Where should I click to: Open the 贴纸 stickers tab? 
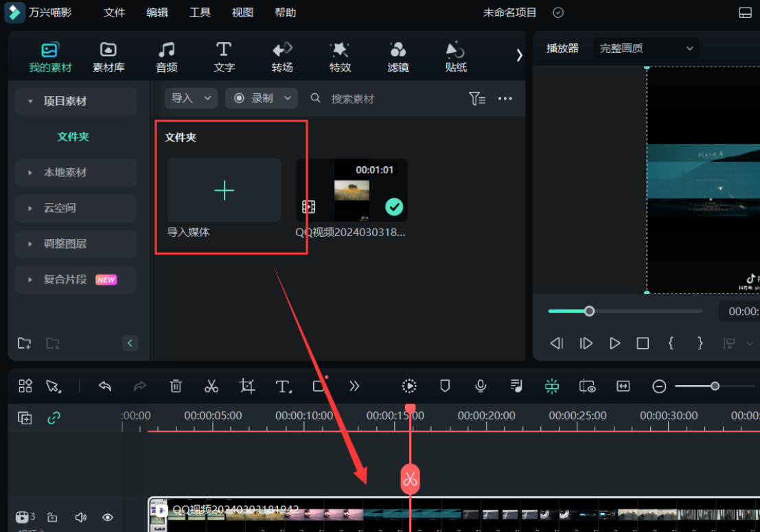[456, 57]
